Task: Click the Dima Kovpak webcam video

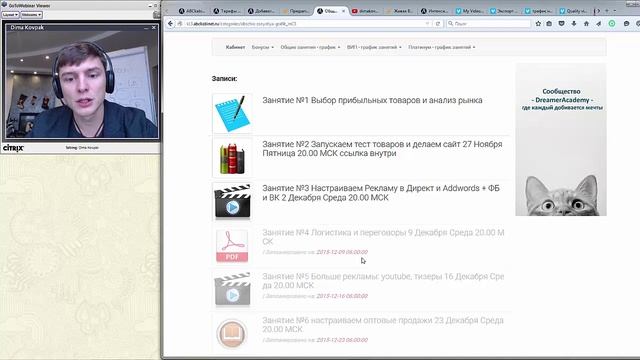Action: [x=82, y=85]
